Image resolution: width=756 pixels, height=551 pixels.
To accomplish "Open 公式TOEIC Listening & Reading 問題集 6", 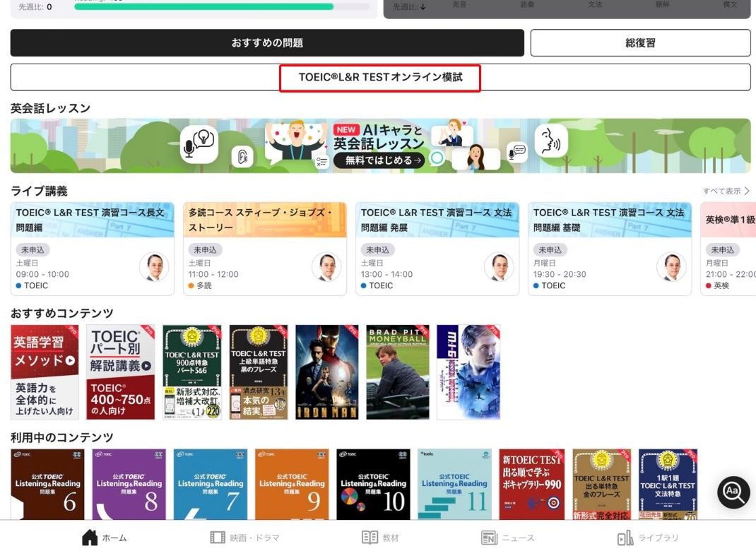I will click(x=47, y=484).
